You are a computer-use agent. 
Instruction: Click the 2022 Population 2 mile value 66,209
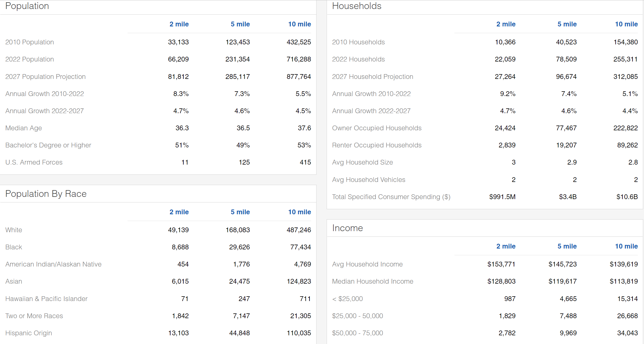(178, 59)
